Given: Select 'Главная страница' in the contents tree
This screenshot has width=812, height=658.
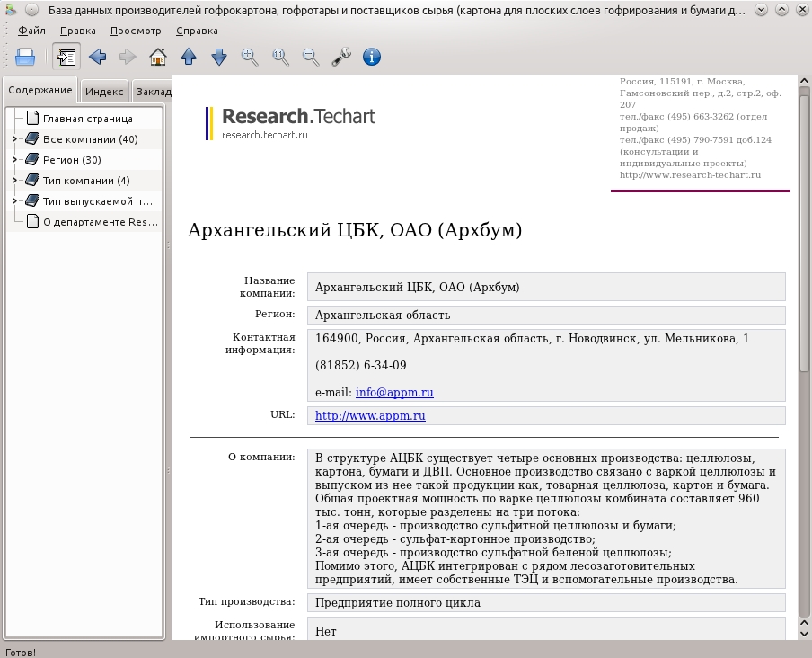Looking at the screenshot, I should (87, 119).
